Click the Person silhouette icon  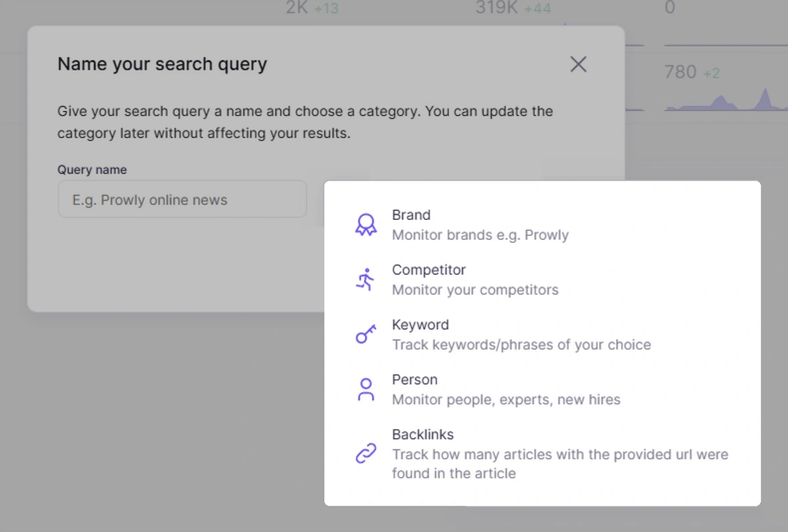[x=366, y=389]
